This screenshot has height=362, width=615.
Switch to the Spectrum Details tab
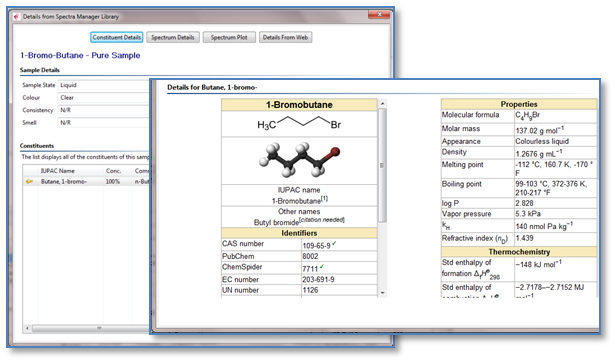pos(173,37)
